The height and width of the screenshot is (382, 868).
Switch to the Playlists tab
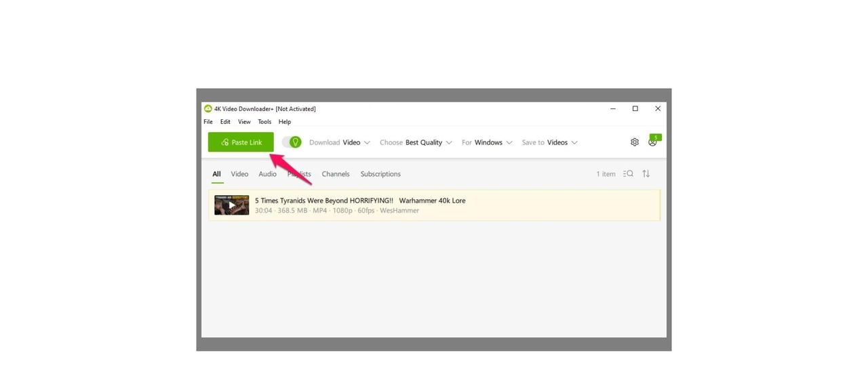click(299, 174)
